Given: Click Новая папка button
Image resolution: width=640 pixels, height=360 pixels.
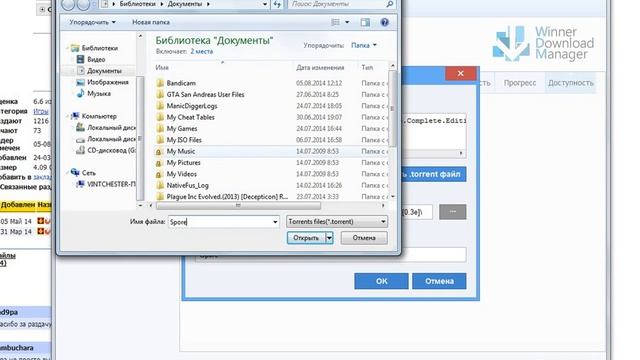Looking at the screenshot, I should (x=151, y=22).
